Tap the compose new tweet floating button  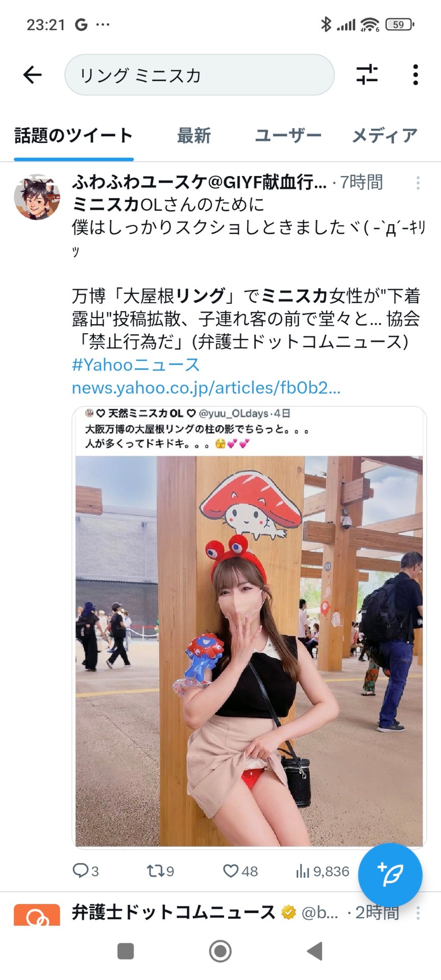(390, 875)
